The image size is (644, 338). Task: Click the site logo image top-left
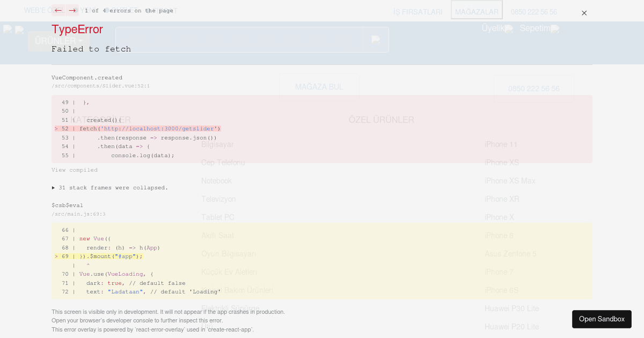coord(8,30)
